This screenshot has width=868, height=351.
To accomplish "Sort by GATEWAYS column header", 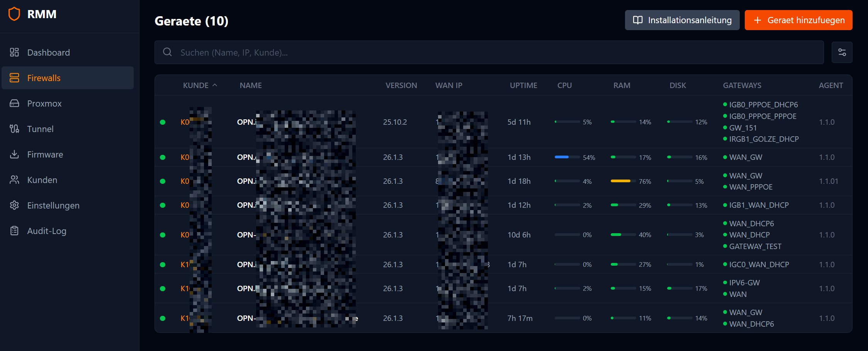I will point(742,85).
